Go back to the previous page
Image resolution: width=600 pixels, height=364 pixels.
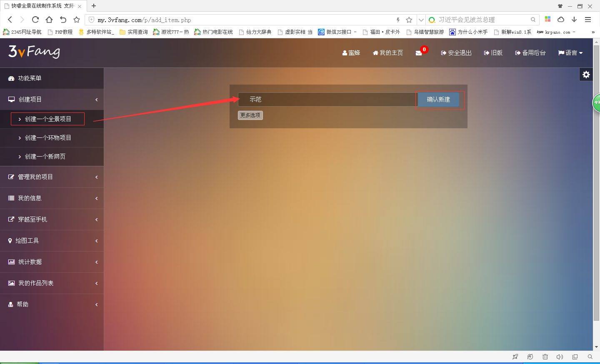pyautogui.click(x=10, y=20)
